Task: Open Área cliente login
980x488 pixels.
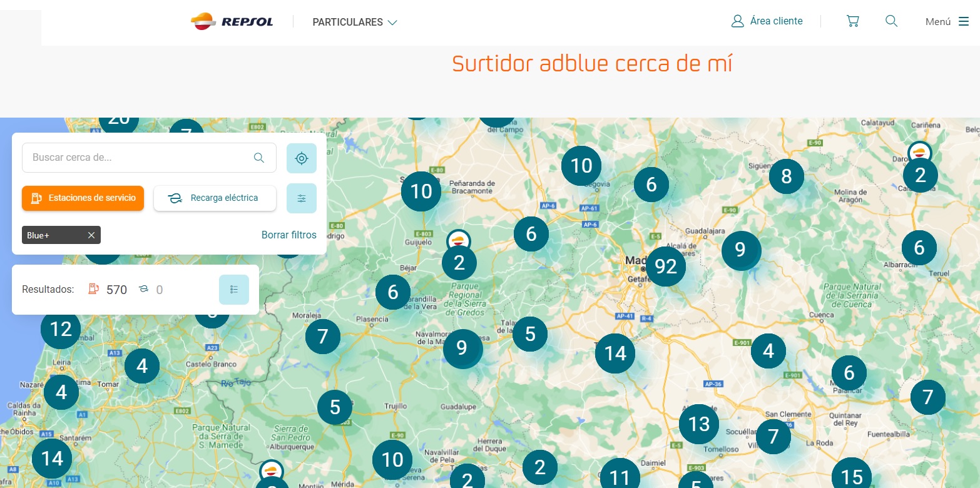Action: [767, 21]
